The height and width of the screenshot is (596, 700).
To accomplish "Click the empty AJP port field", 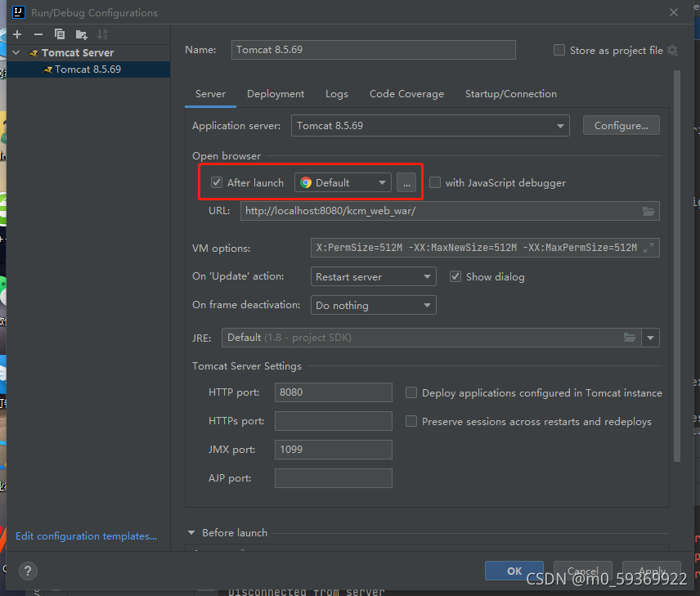I will pos(334,478).
